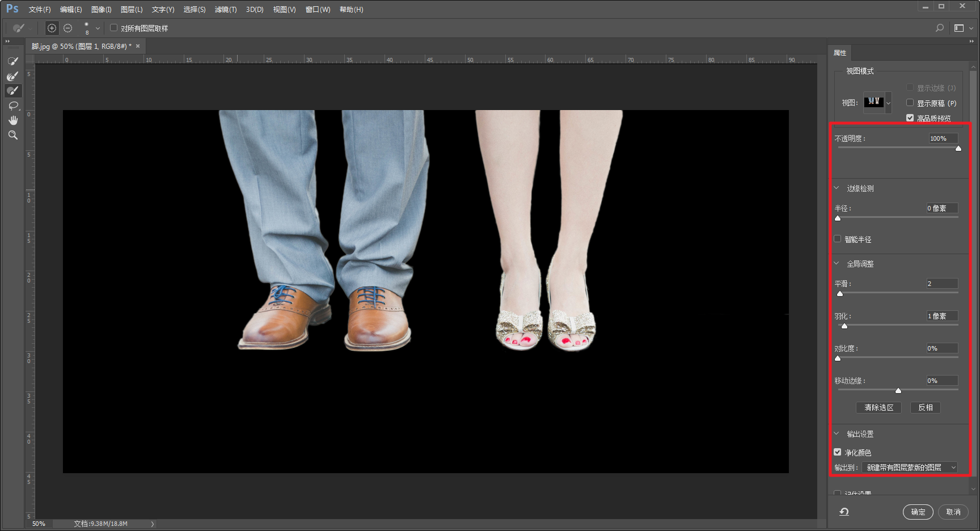This screenshot has height=531, width=980.
Task: Select the Quick Selection tool
Action: (x=12, y=61)
